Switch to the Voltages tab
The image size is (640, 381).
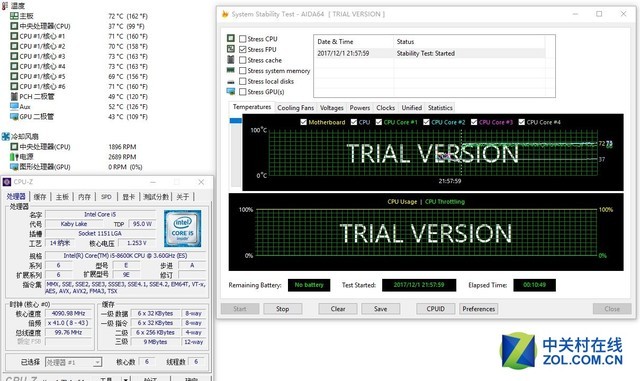(x=331, y=108)
